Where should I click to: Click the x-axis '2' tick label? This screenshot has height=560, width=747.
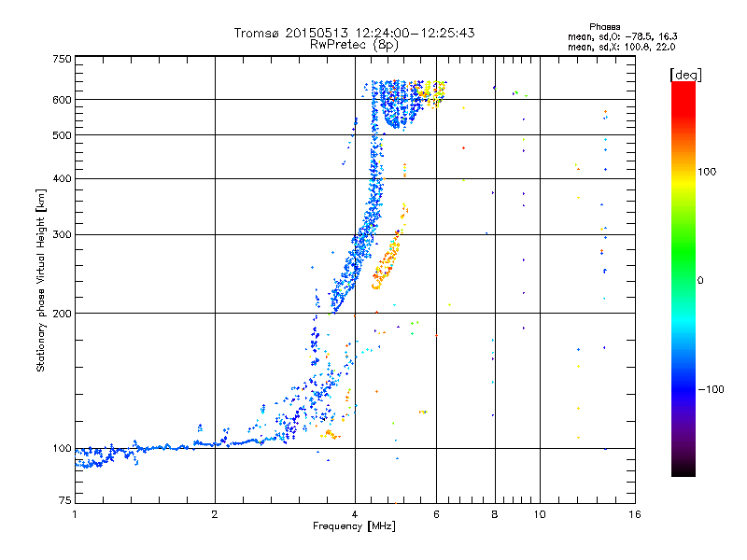tap(215, 514)
